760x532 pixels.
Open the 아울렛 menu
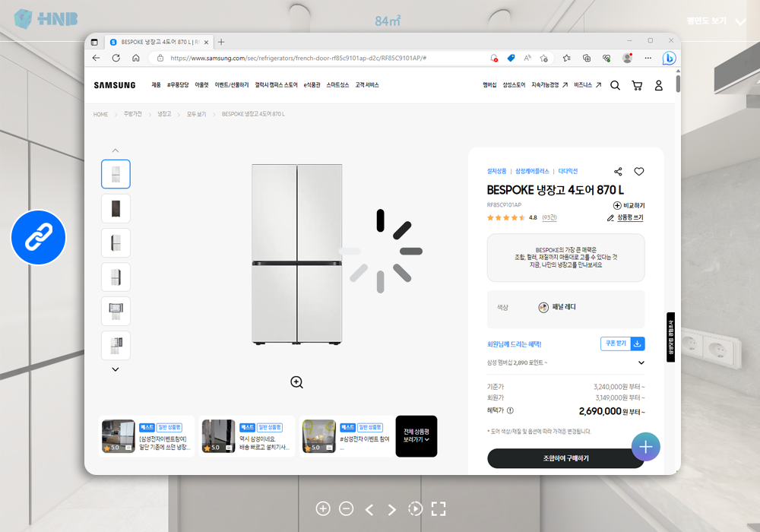point(201,85)
